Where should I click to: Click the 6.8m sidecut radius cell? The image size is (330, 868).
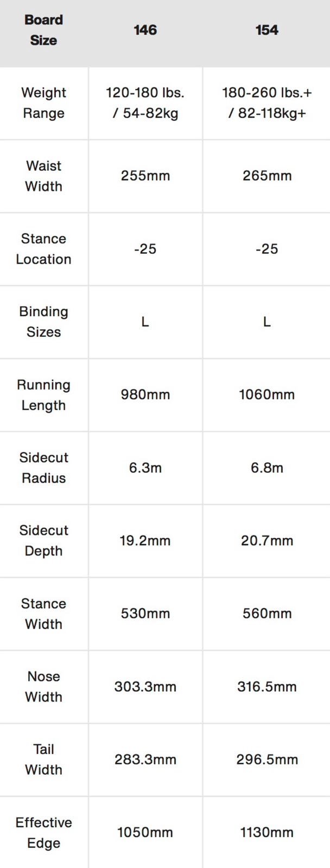tap(266, 468)
